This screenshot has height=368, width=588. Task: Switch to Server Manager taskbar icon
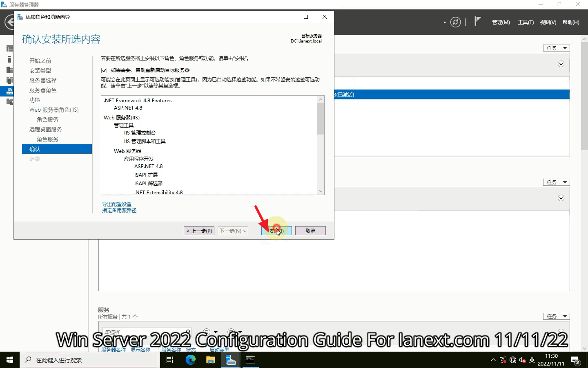pyautogui.click(x=230, y=360)
